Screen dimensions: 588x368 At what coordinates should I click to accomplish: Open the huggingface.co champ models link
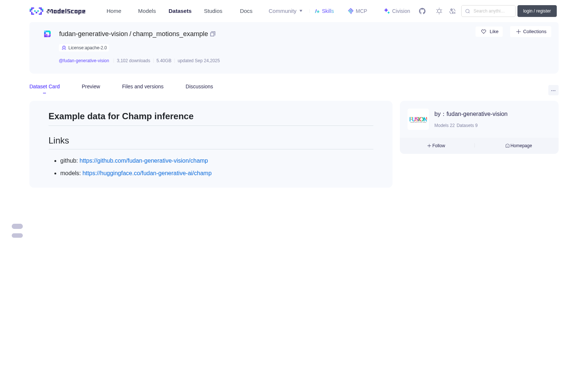click(x=147, y=173)
